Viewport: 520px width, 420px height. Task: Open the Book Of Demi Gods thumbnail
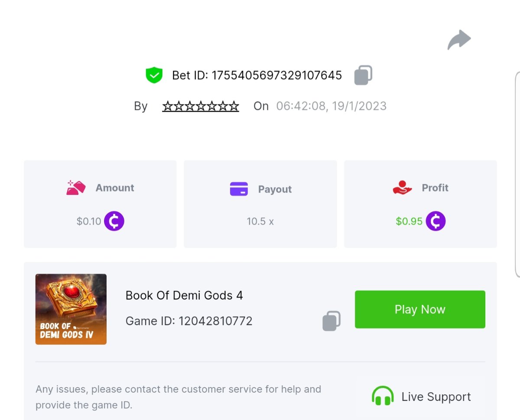click(71, 309)
